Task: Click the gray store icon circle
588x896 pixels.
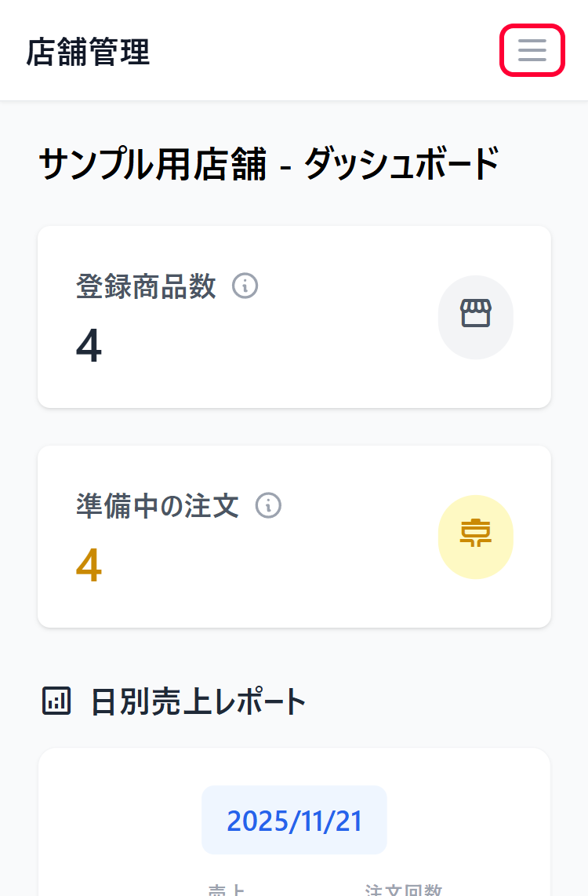Action: click(476, 317)
